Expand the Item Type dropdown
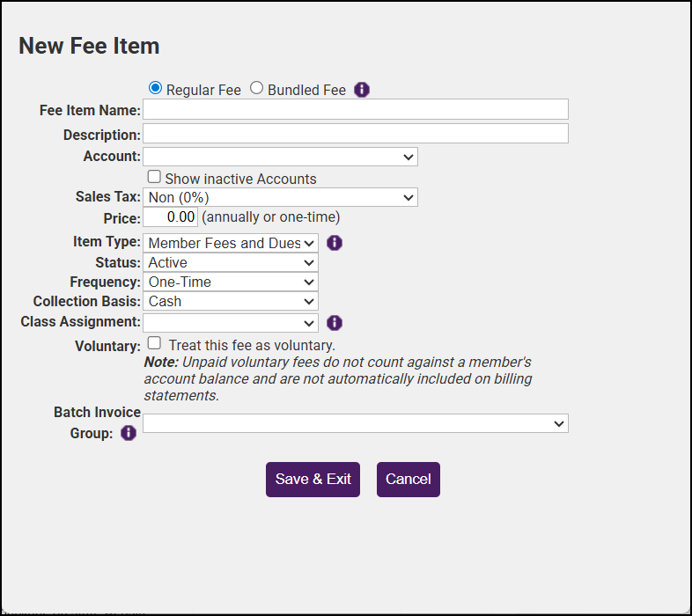The image size is (692, 616). point(231,243)
